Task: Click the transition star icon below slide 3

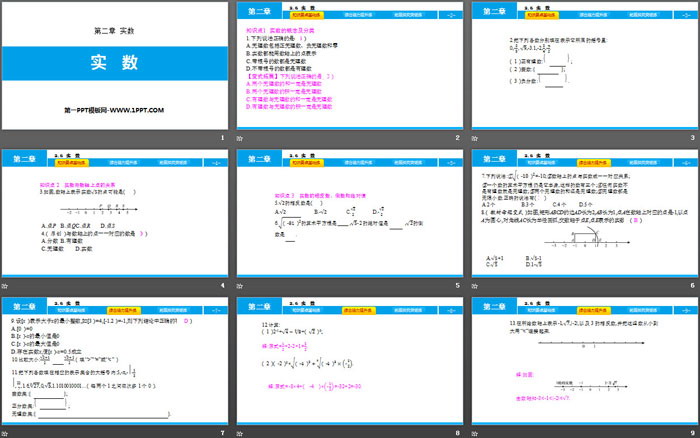Action: pos(476,139)
